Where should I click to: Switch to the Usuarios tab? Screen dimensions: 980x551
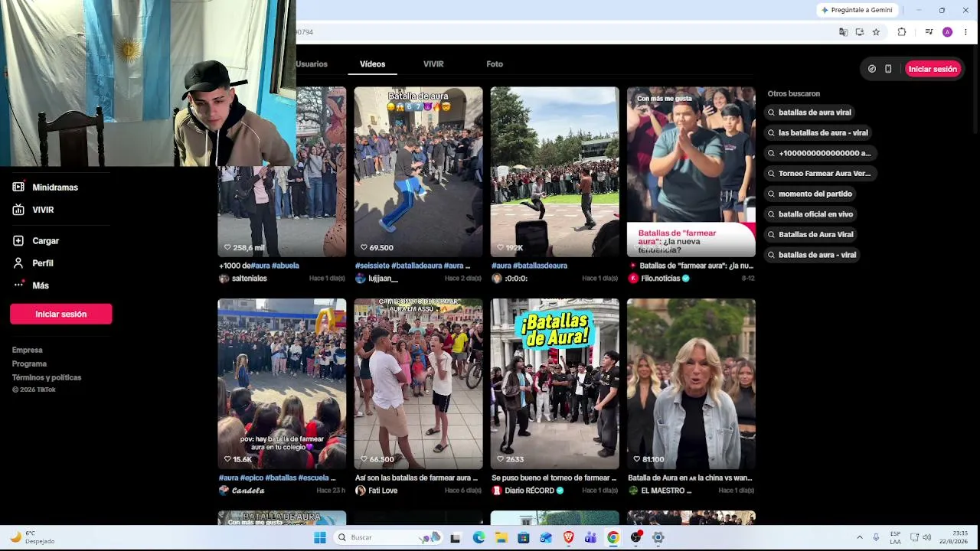click(x=312, y=64)
